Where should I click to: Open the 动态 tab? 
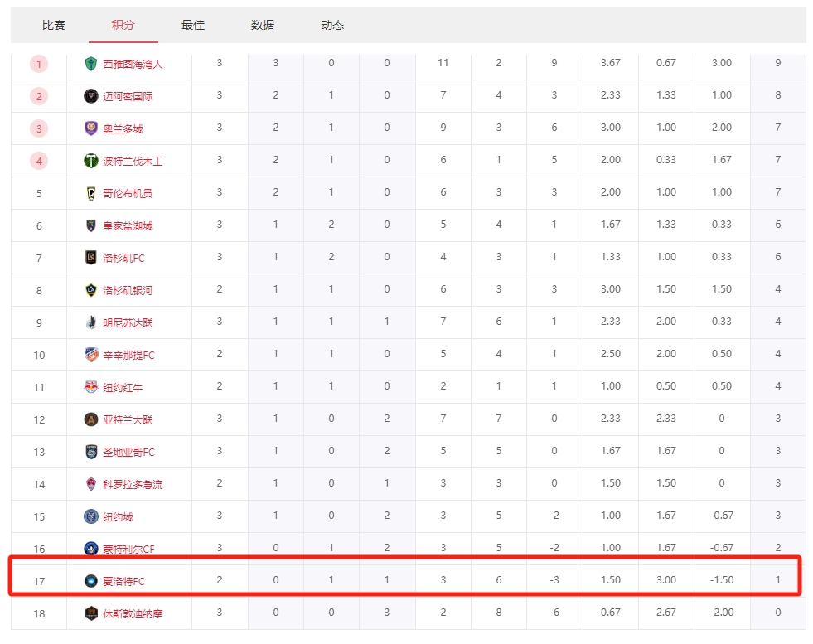click(x=331, y=25)
